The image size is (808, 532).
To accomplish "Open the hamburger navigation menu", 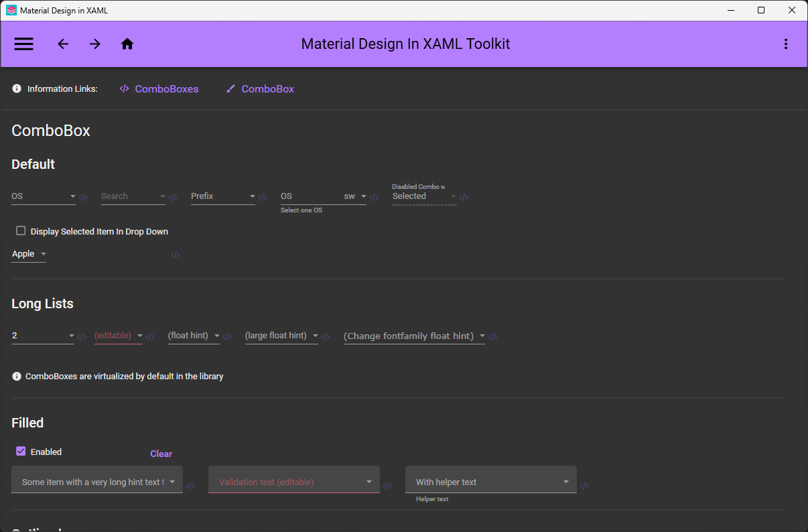I will pos(23,44).
